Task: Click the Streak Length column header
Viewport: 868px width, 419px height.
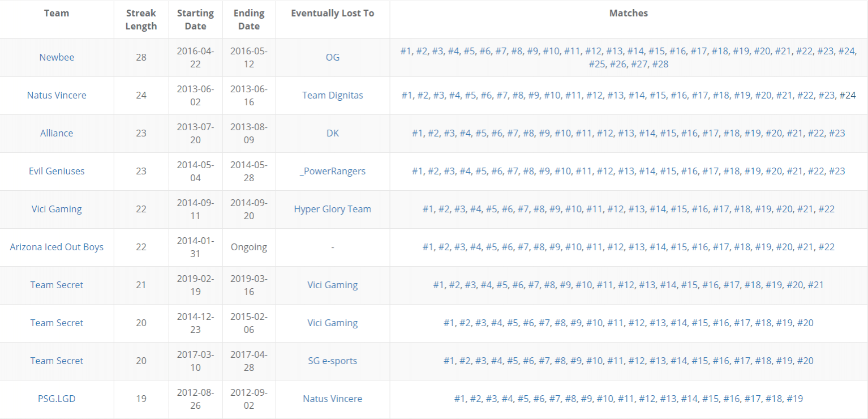Action: pyautogui.click(x=141, y=19)
